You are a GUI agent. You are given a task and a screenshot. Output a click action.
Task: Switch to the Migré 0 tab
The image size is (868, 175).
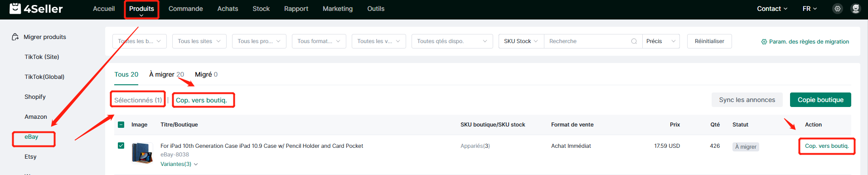click(206, 74)
